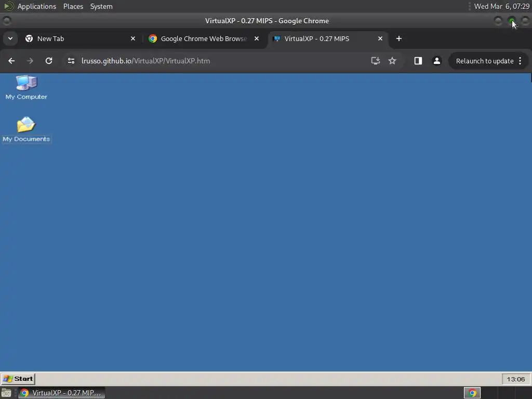Switch to the New Tab tab

pyautogui.click(x=80, y=38)
